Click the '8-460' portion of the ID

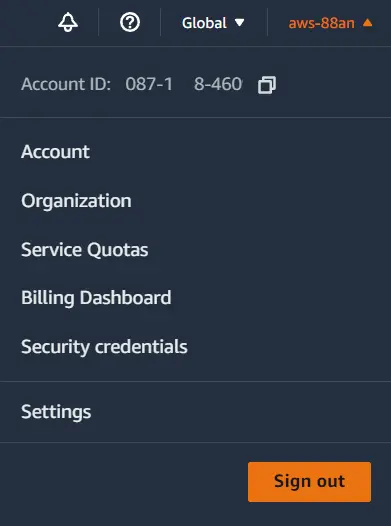218,84
